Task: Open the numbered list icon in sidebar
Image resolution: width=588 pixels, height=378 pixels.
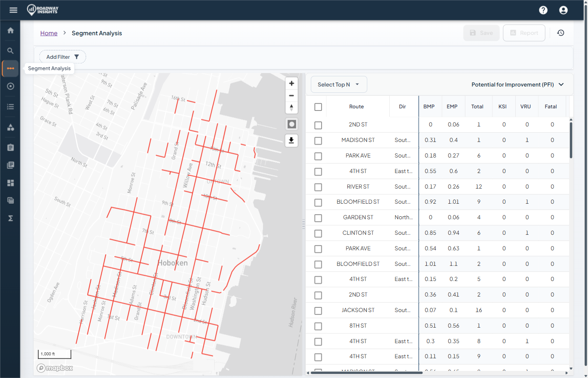Action: [10, 106]
